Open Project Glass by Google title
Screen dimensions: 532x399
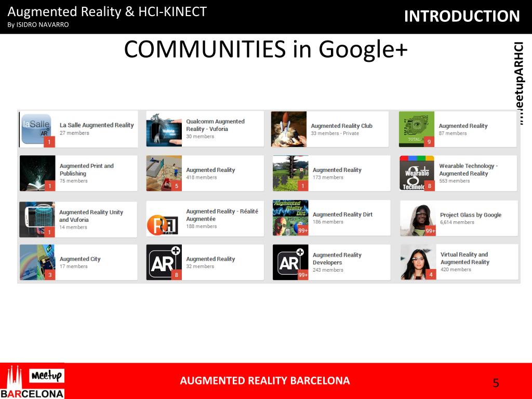tap(471, 215)
